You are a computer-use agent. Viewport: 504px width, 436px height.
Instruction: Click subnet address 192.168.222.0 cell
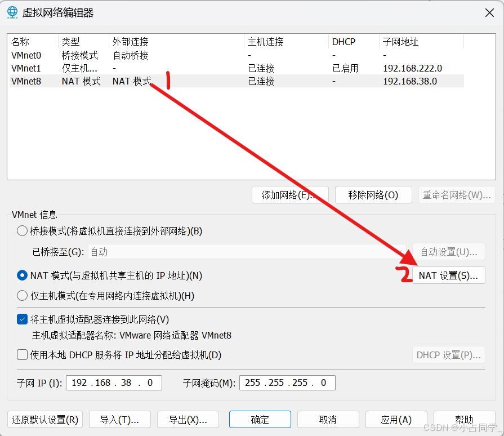(x=412, y=68)
